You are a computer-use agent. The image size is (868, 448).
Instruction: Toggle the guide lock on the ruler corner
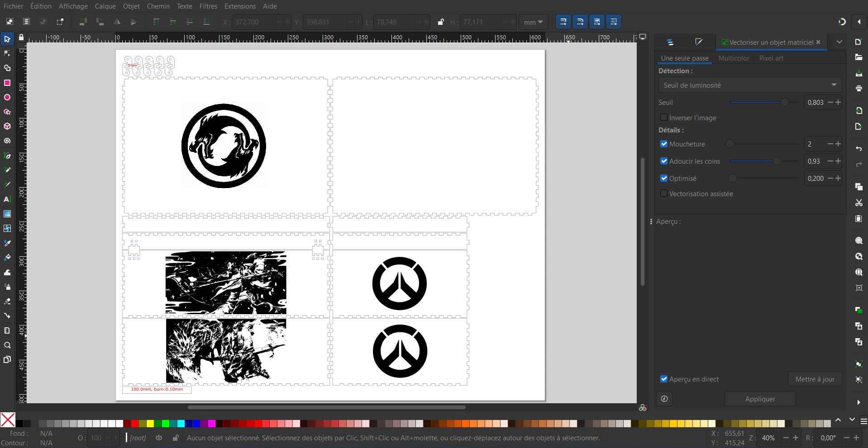(x=21, y=38)
